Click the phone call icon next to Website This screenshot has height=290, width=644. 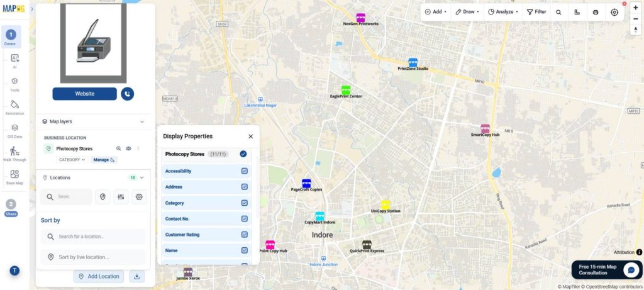(x=127, y=94)
